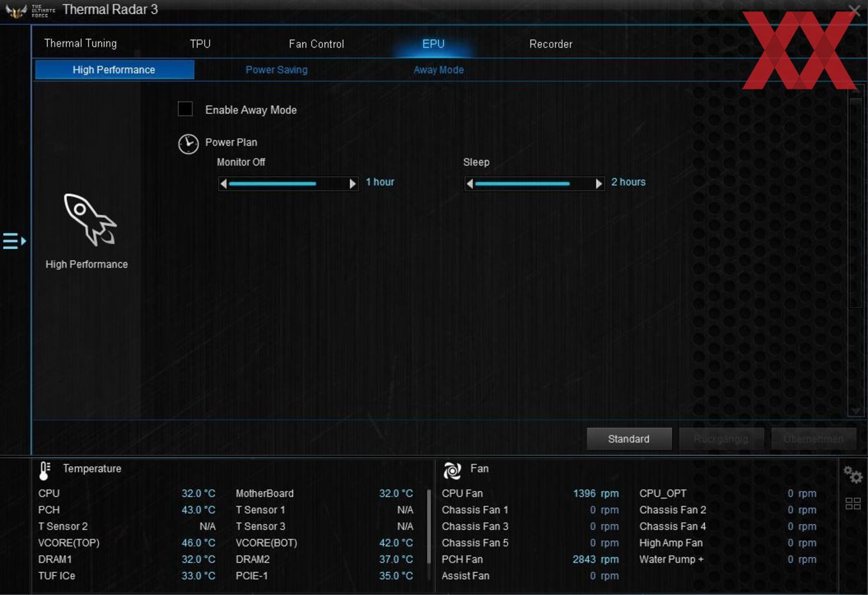868x595 pixels.
Task: Click the Chassis Fan 4 row
Action: 728,527
